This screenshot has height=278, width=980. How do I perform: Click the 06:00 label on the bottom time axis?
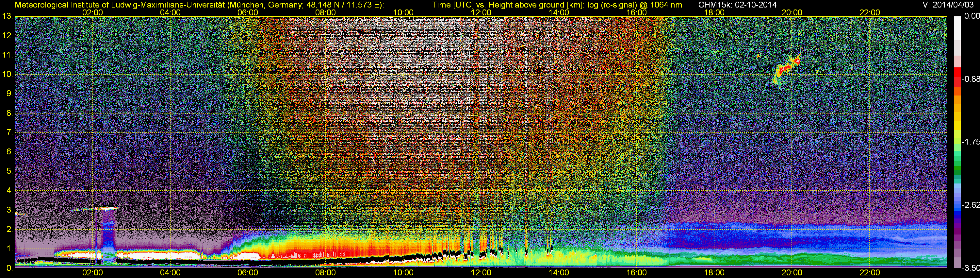coord(248,273)
